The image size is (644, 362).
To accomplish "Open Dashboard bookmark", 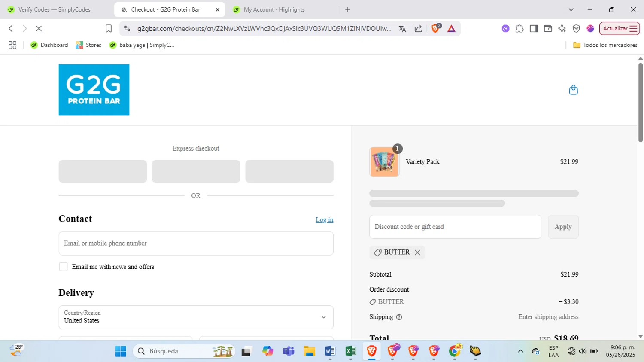I will tap(49, 45).
